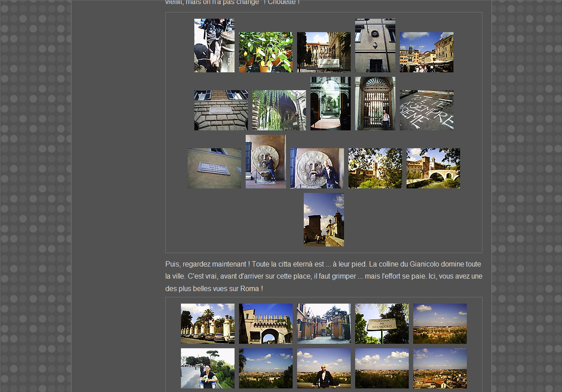View the fenced museum entrance sign photo

click(x=323, y=52)
